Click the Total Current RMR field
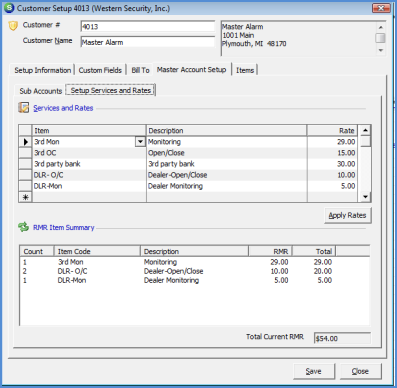397x388 pixels. coord(342,338)
